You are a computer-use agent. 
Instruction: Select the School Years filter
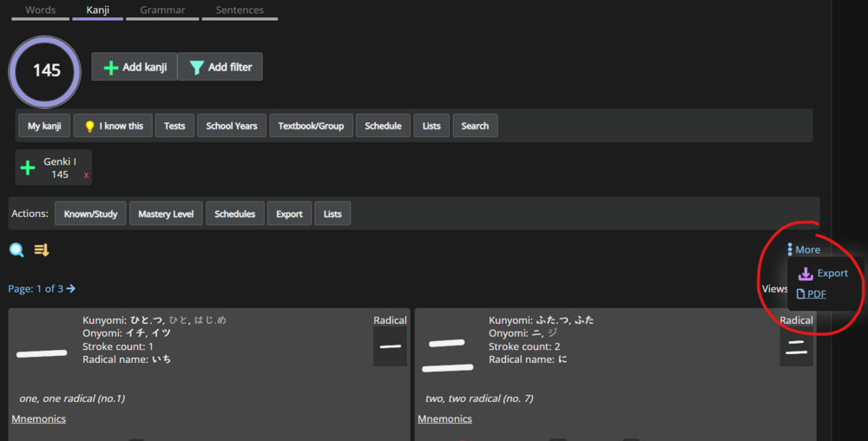click(x=232, y=126)
